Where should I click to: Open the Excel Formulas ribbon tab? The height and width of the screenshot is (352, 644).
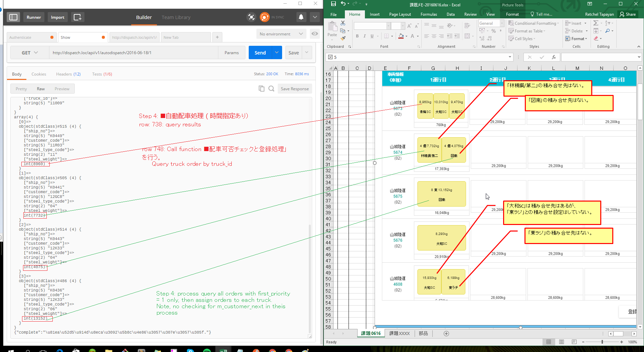coord(429,14)
